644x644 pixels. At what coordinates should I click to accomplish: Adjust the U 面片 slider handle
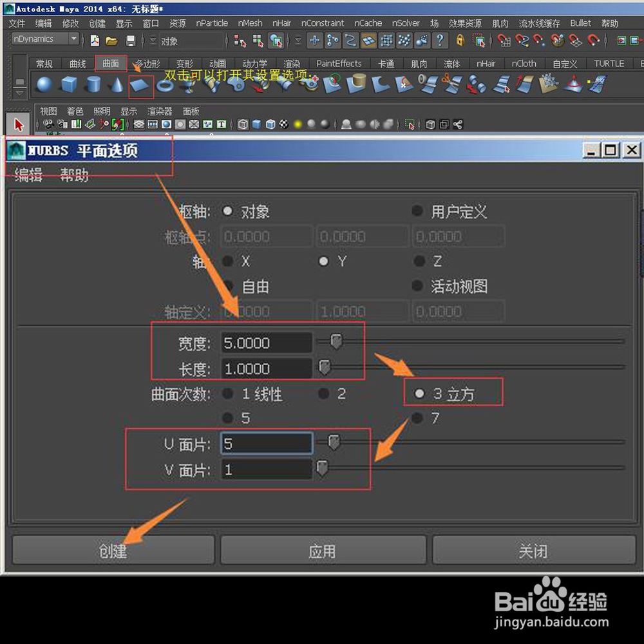point(334,442)
